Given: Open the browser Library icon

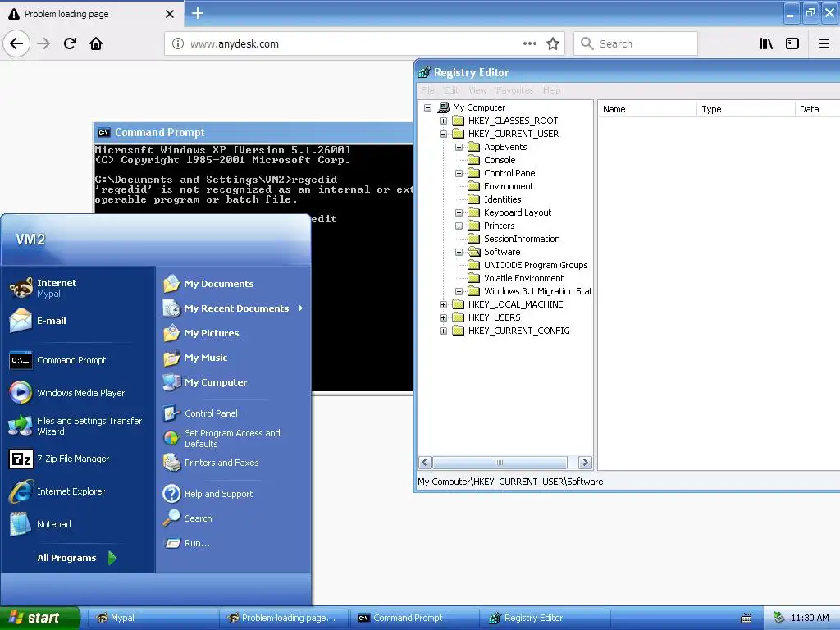Looking at the screenshot, I should click(x=766, y=43).
